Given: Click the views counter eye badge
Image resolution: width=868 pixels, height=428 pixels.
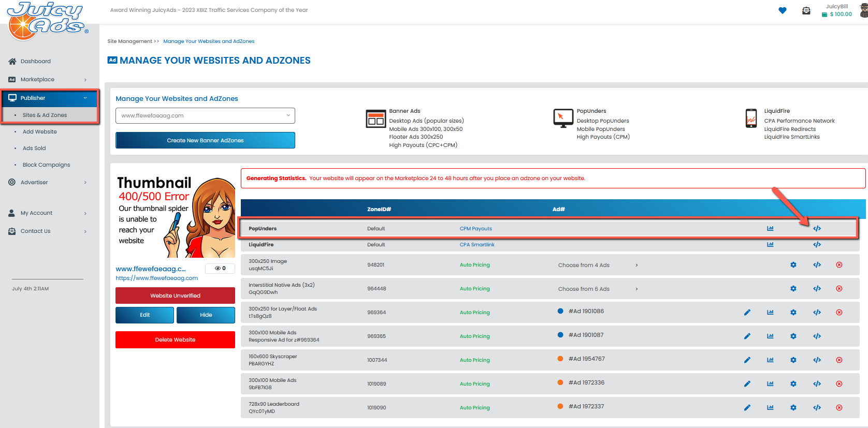Looking at the screenshot, I should pyautogui.click(x=220, y=269).
